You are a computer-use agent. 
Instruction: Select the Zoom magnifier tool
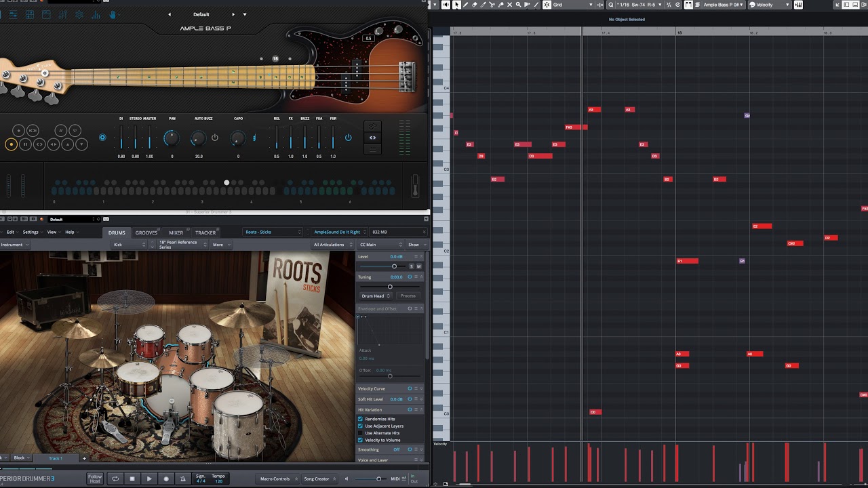tap(518, 5)
